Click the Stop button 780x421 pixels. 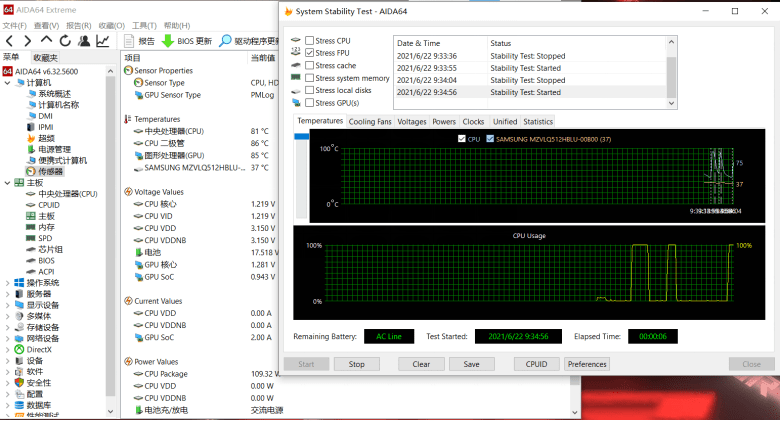[x=357, y=364]
